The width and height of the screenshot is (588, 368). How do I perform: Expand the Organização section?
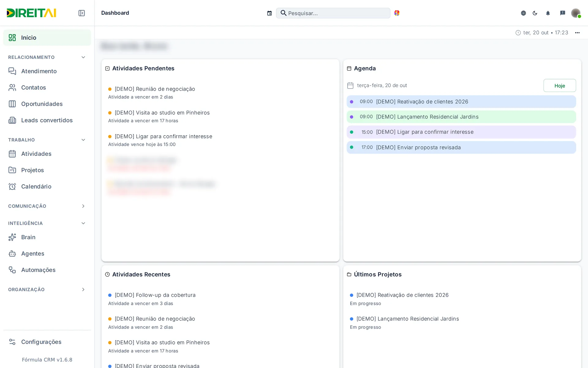[83, 289]
